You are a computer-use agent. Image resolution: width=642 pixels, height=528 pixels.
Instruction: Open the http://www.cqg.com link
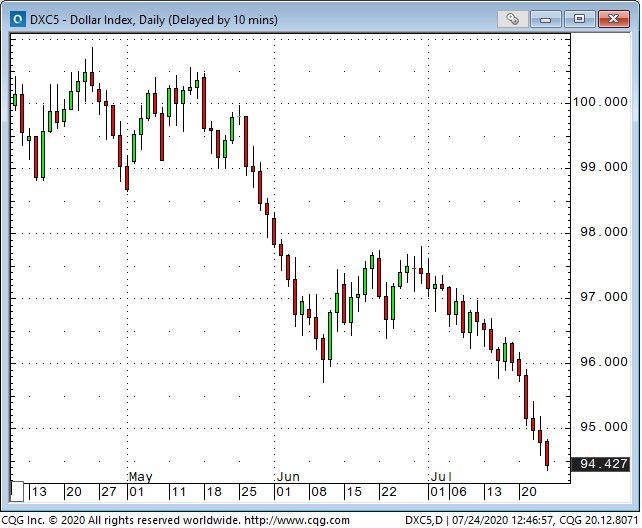click(297, 520)
